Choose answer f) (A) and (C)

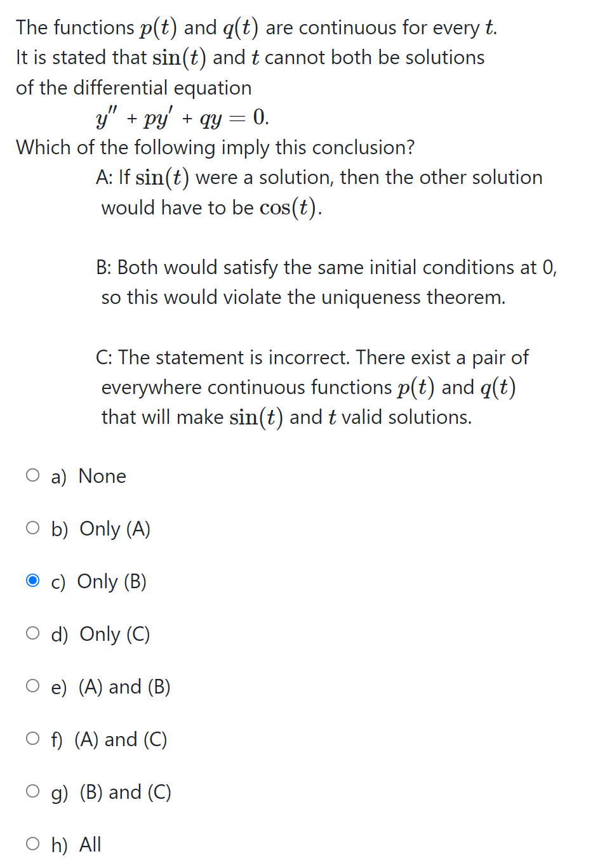(32, 737)
